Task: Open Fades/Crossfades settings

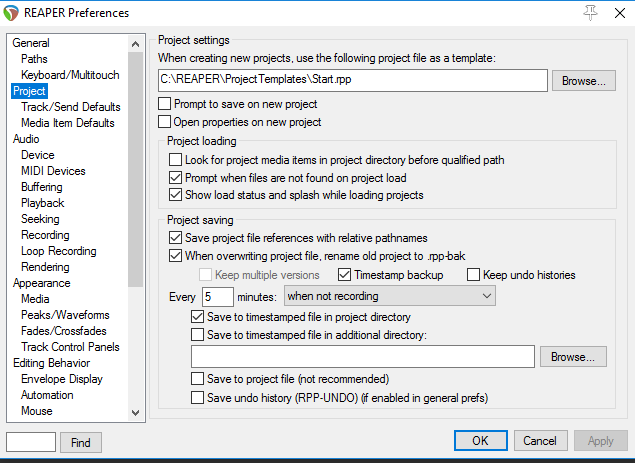Action: click(x=64, y=331)
